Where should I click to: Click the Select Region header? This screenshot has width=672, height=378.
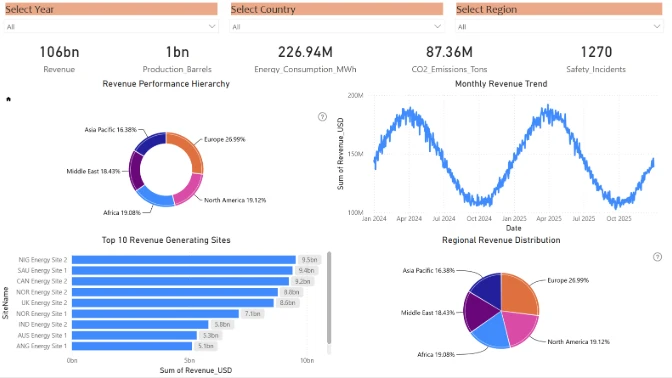[559, 9]
